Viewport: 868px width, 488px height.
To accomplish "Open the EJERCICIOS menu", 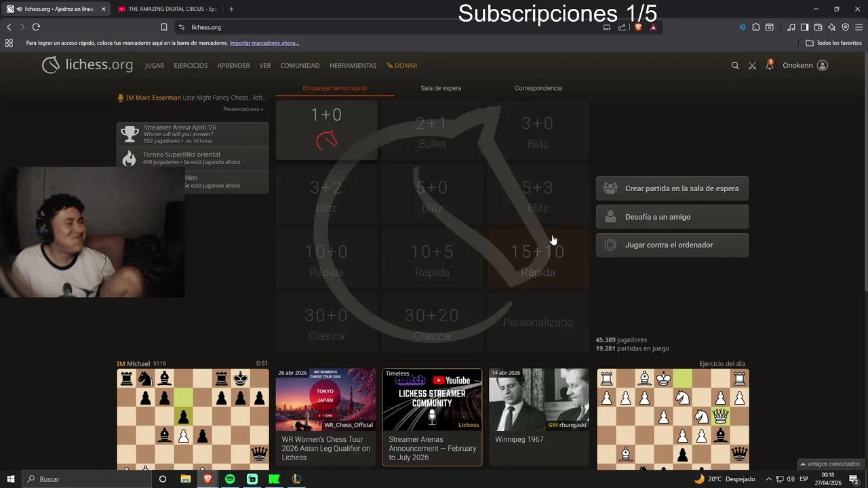I will point(191,66).
